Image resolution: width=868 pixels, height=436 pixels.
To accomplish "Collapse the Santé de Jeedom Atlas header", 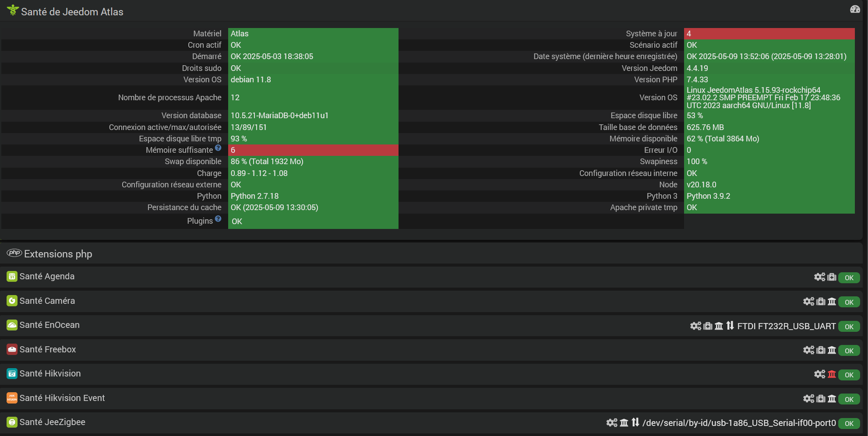I will coord(431,11).
